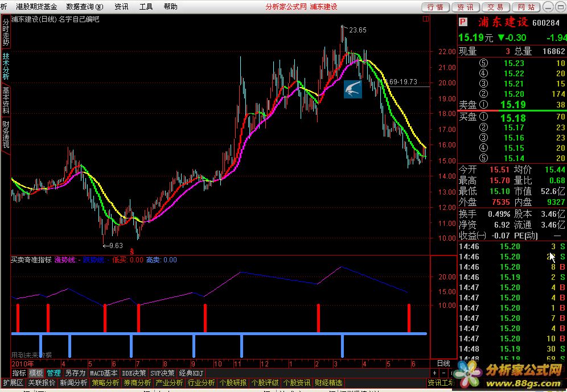
Task: Click the 资讯 rounded button at top right
Action: (x=466, y=7)
